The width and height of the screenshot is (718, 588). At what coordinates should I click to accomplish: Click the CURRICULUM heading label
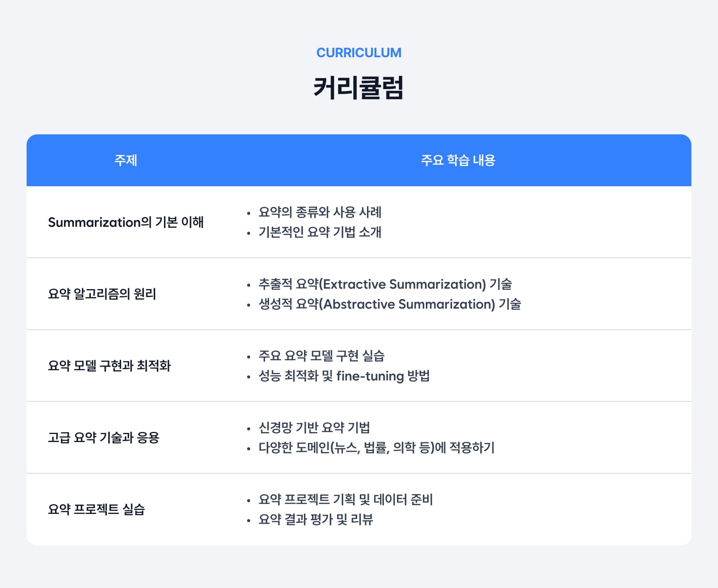click(359, 53)
